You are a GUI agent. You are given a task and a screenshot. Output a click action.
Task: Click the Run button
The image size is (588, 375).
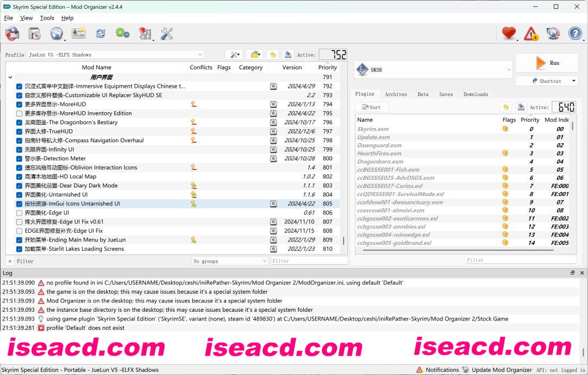547,63
